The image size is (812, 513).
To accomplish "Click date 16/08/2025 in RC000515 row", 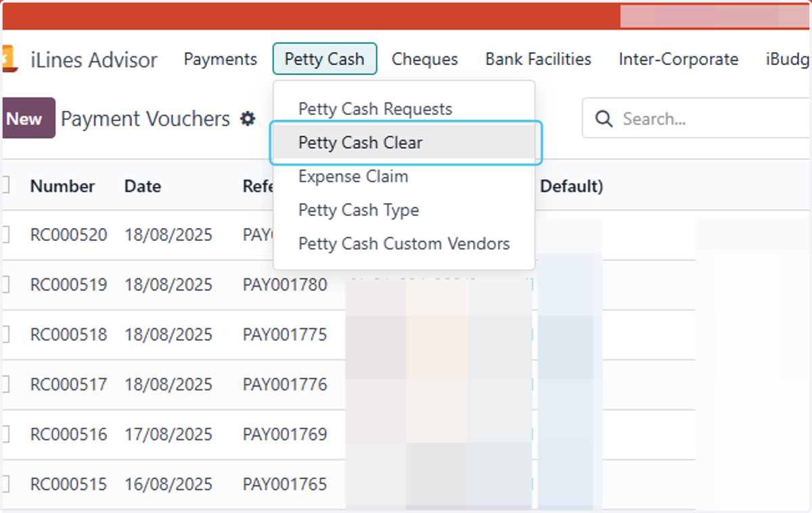I will [168, 485].
